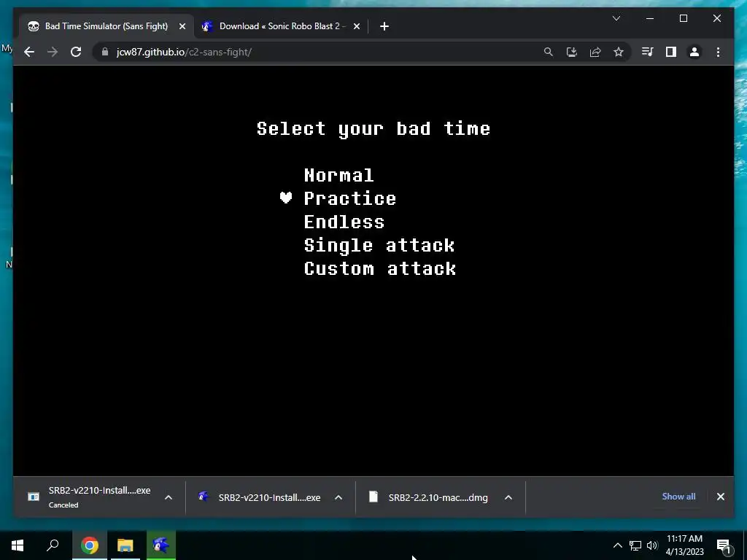Open File Explorer from the taskbar
The height and width of the screenshot is (560, 747).
[125, 545]
